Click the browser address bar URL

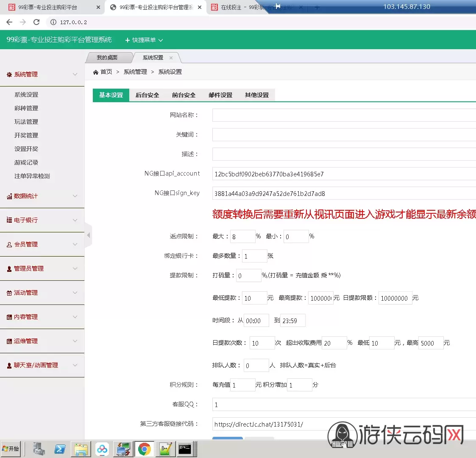point(73,22)
